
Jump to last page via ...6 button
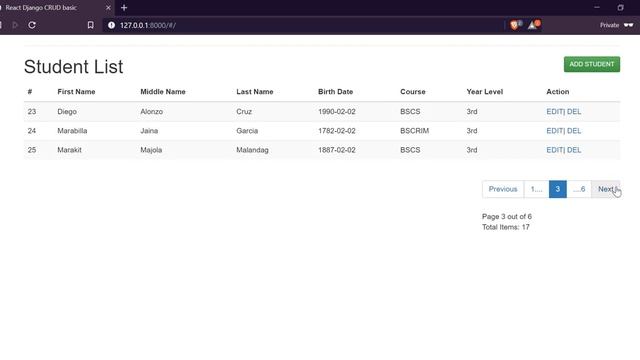(579, 189)
